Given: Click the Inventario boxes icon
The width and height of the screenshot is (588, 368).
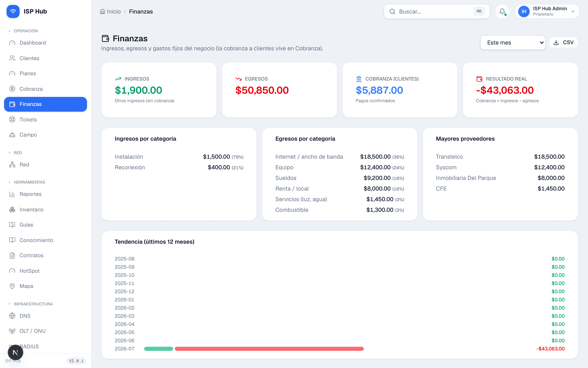Looking at the screenshot, I should click(x=12, y=210).
